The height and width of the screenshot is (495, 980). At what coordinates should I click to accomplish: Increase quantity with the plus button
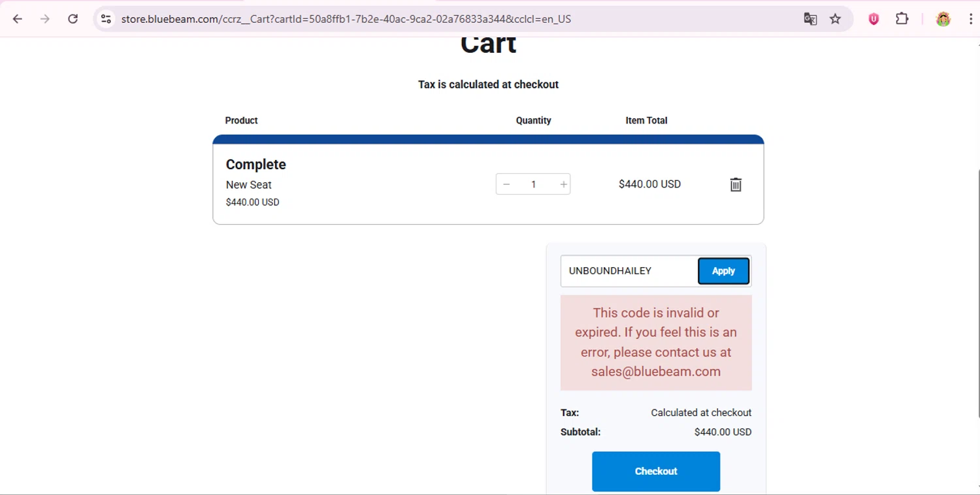pyautogui.click(x=563, y=184)
